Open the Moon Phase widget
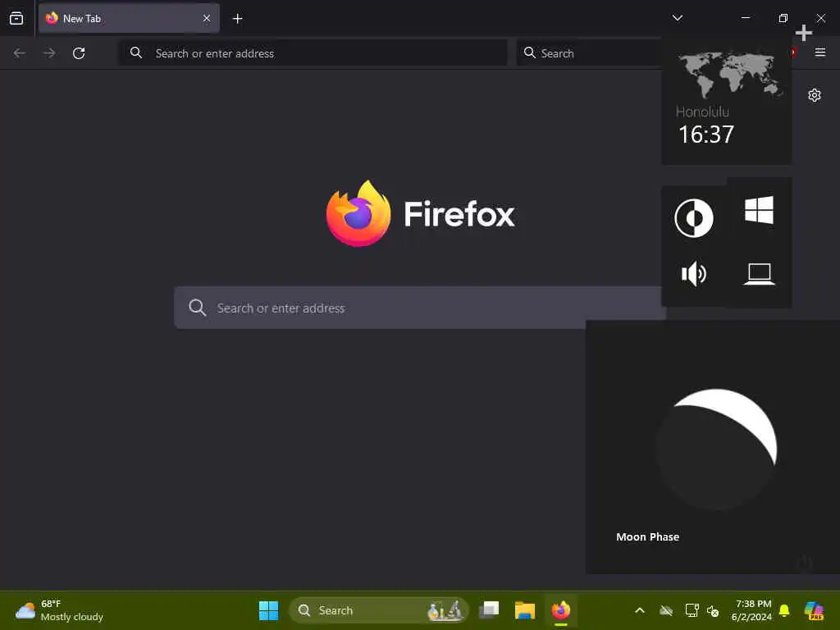The width and height of the screenshot is (840, 630). 713,447
